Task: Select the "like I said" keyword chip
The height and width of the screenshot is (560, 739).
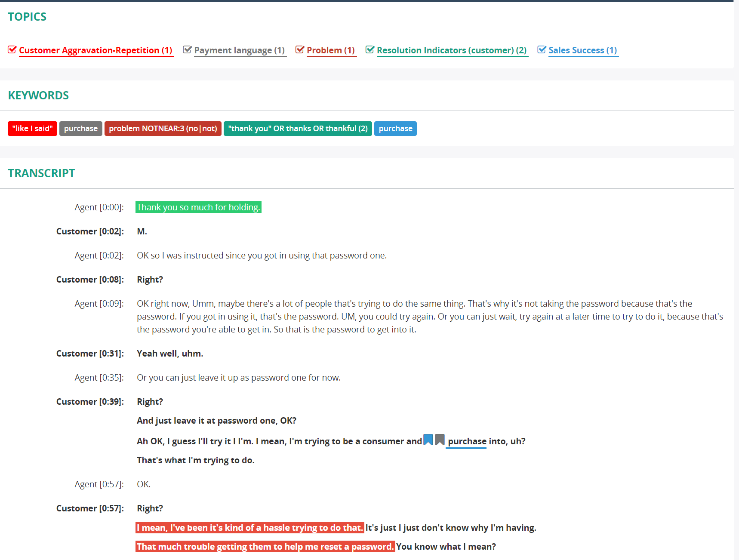Action: point(32,128)
